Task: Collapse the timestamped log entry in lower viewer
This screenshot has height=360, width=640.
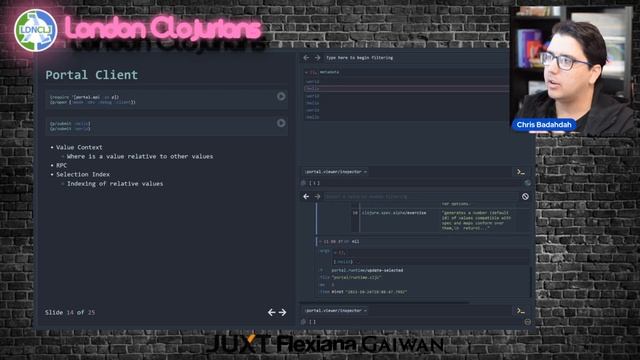Action: click(320, 242)
